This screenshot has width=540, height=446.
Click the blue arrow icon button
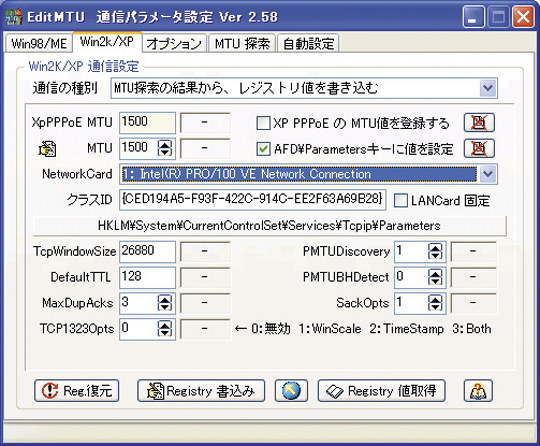point(291,391)
